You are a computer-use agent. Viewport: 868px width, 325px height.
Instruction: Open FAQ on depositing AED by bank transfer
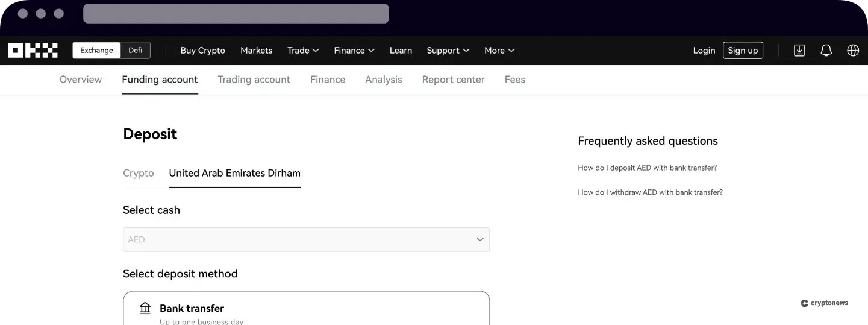[648, 168]
